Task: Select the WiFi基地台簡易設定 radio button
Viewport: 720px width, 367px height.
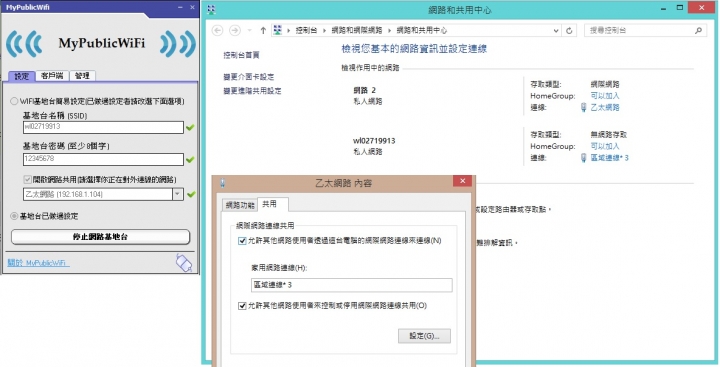Action: pos(14,101)
